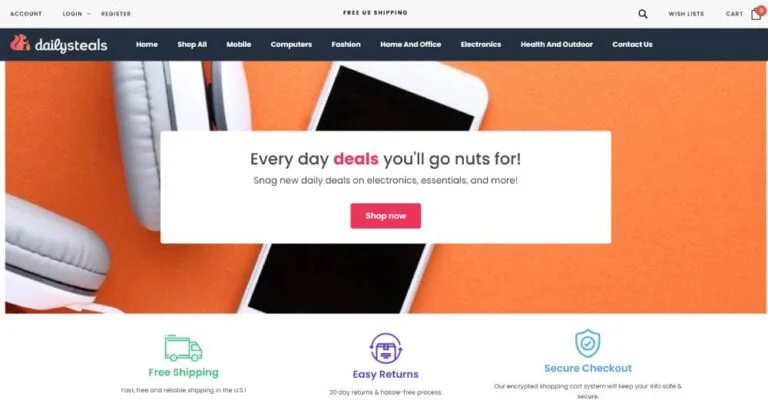Click the Contact Us link

tap(632, 45)
